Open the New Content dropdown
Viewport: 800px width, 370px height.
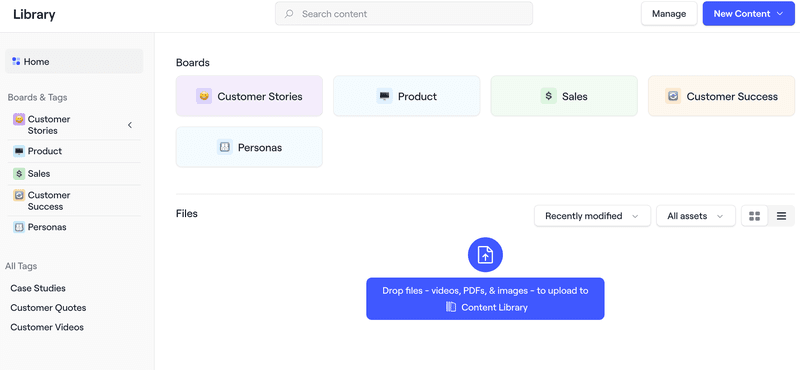click(x=748, y=14)
